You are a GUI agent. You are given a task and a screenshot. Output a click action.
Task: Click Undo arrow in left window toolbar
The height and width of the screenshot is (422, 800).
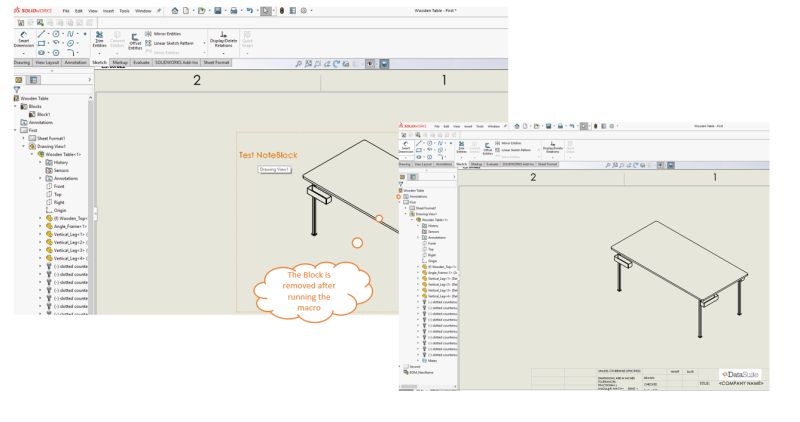click(x=249, y=10)
